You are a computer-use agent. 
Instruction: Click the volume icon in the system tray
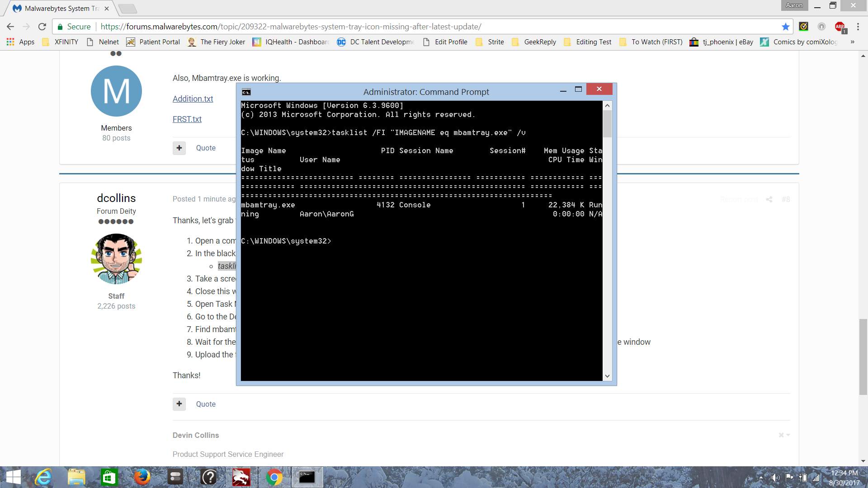776,478
